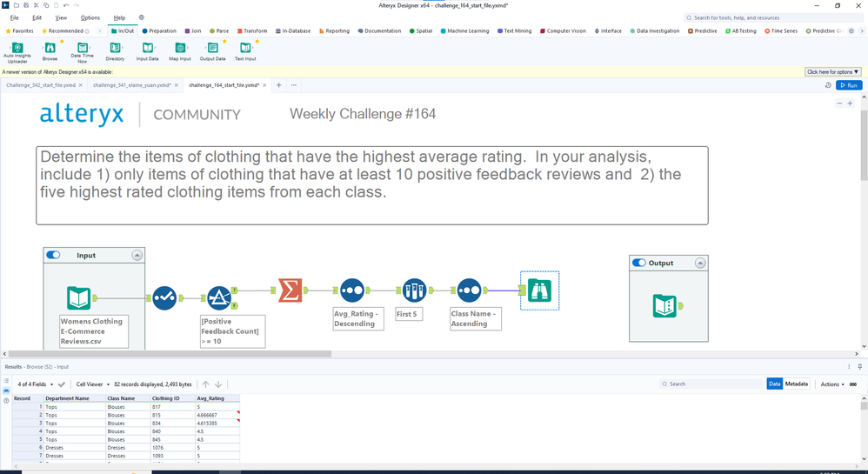Click the Output container's data node

[664, 305]
